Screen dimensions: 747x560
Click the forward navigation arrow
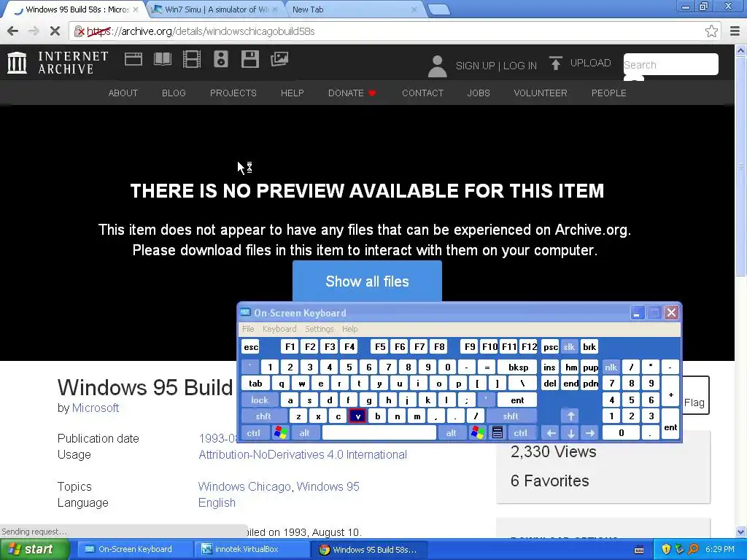(34, 31)
